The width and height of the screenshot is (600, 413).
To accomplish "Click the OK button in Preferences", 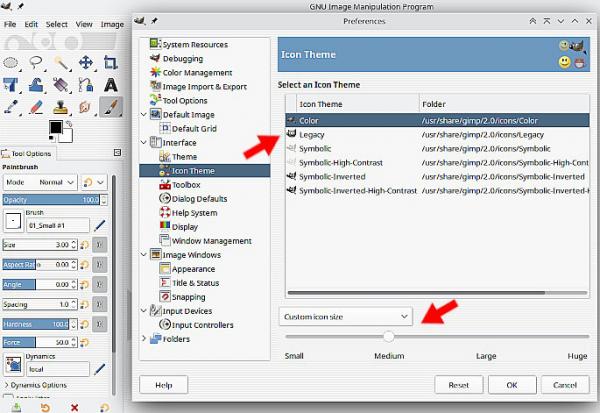I will pyautogui.click(x=512, y=385).
